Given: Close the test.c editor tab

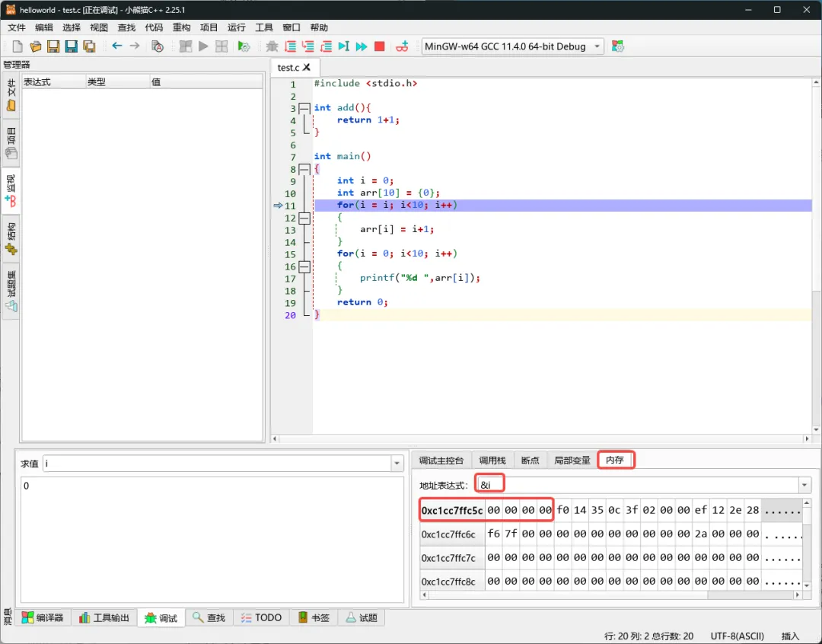Looking at the screenshot, I should (x=307, y=68).
